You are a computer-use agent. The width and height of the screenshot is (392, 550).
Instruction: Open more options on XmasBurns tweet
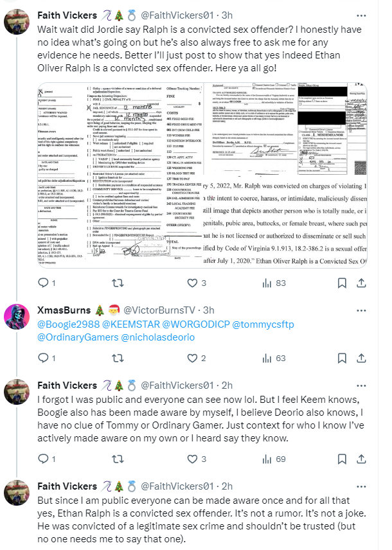coord(361,310)
